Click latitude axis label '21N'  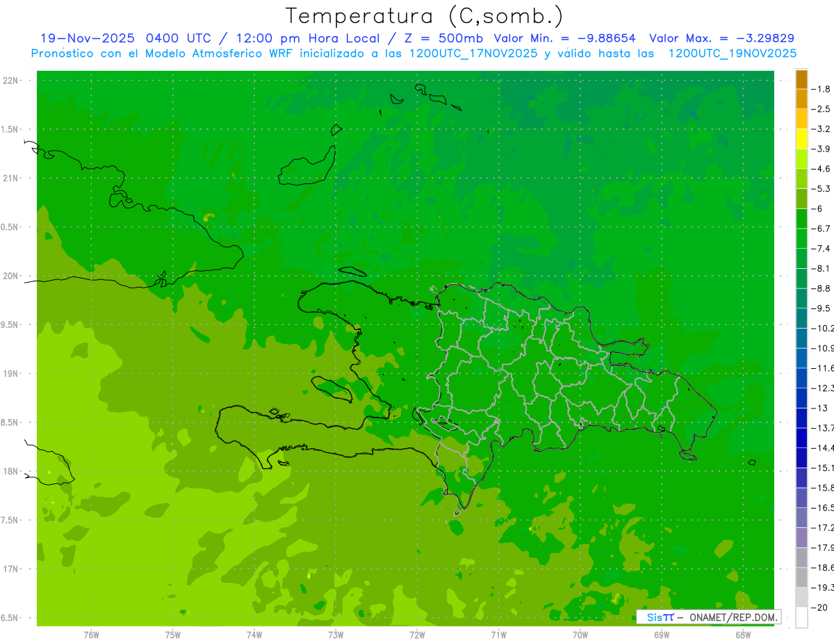11,178
